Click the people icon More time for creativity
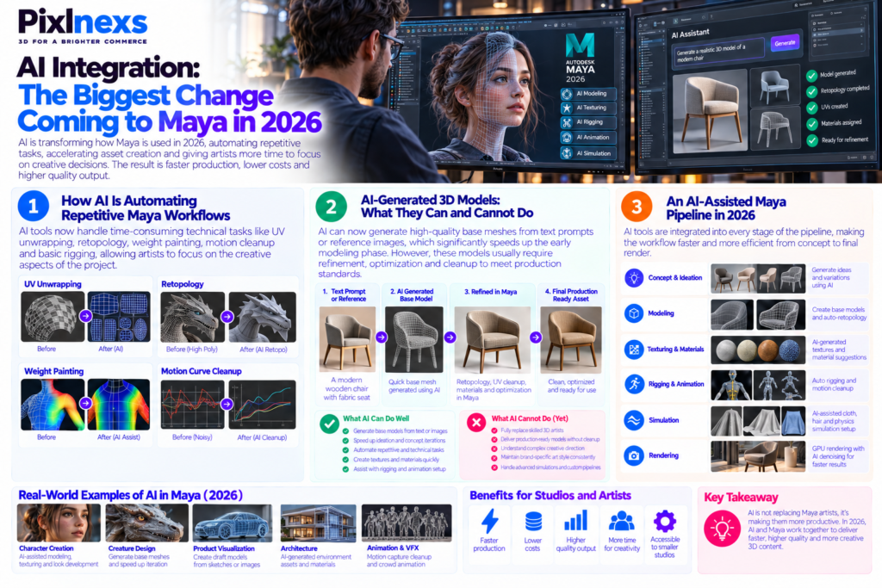 pos(622,521)
